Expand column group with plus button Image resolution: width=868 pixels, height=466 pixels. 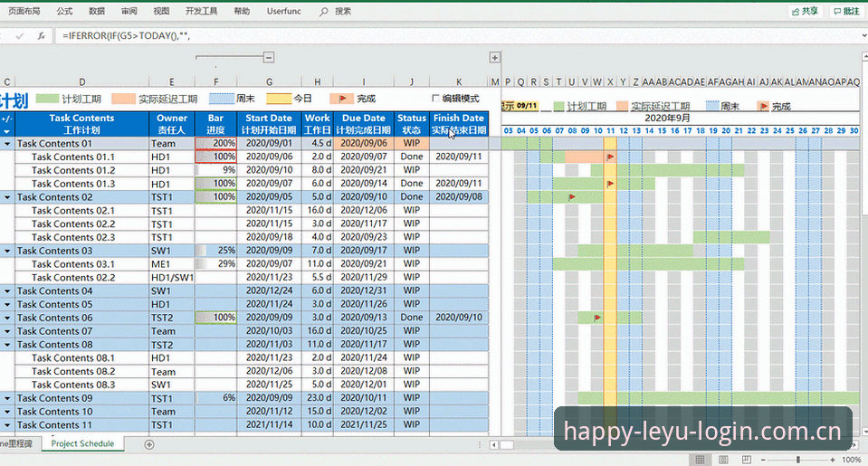tap(495, 57)
